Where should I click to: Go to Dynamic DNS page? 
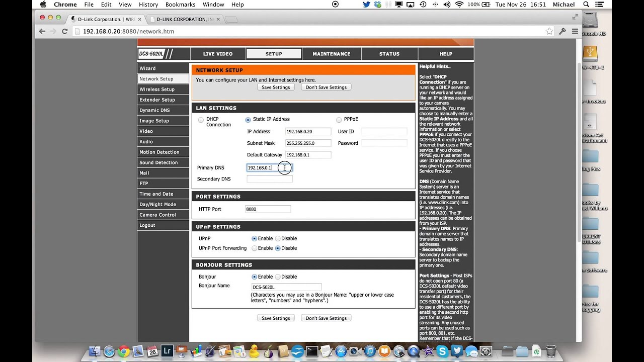(163, 111)
